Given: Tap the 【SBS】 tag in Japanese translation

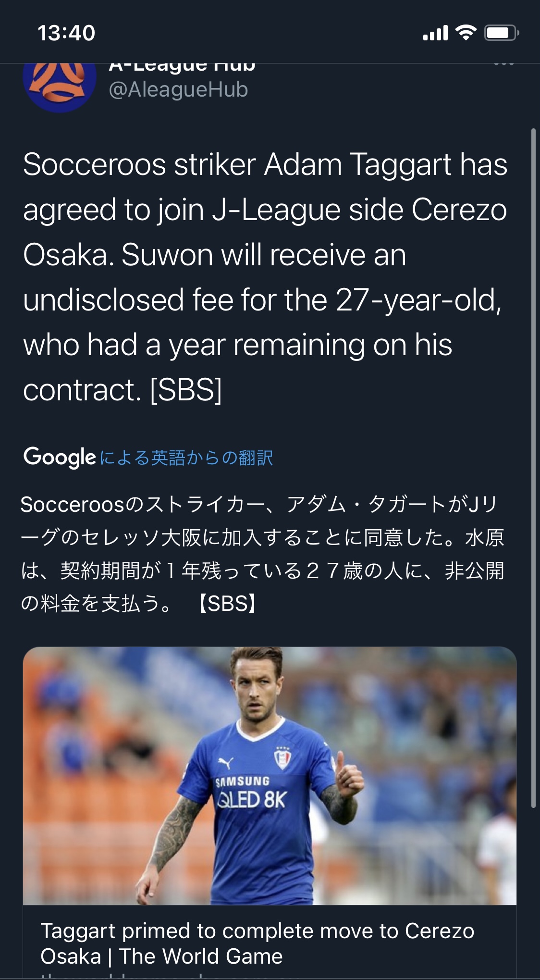Looking at the screenshot, I should tap(228, 604).
